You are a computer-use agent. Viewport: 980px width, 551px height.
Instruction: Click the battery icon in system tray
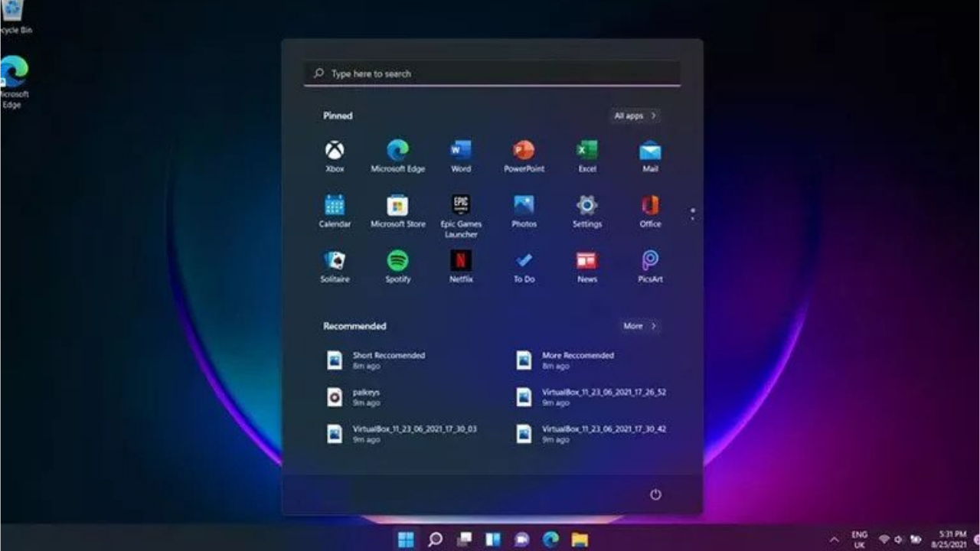tap(916, 540)
